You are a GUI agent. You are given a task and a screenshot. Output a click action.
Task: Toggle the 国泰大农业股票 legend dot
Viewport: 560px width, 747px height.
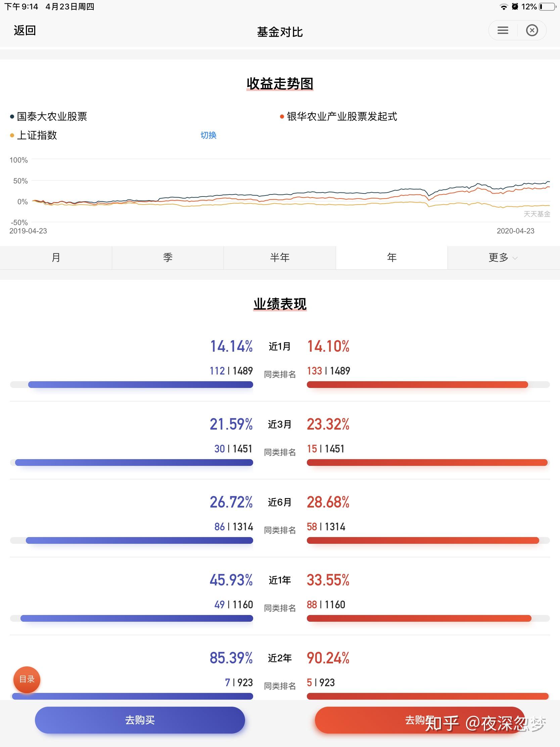pyautogui.click(x=12, y=117)
